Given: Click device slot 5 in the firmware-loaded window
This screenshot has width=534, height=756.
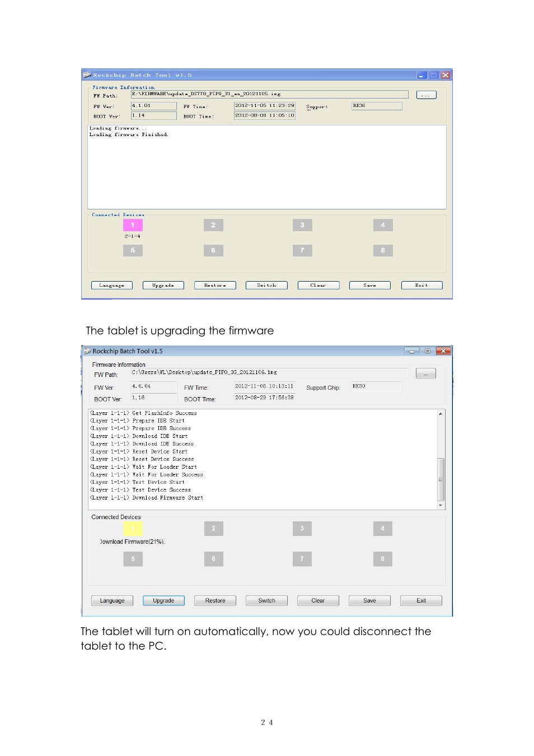Looking at the screenshot, I should (x=133, y=250).
